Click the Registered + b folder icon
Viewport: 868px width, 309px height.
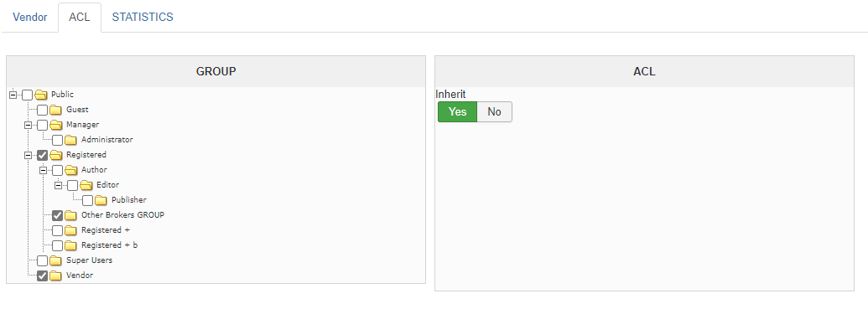[70, 245]
